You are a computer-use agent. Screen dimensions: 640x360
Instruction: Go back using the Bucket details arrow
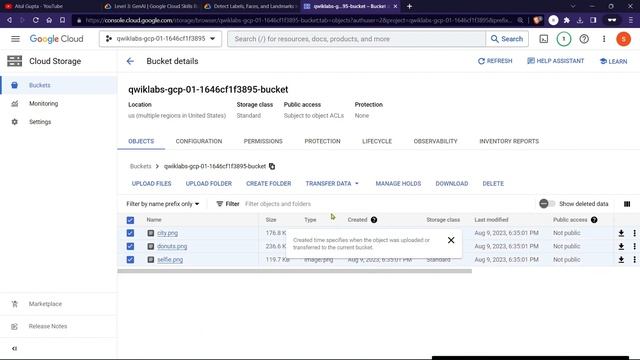(x=130, y=61)
